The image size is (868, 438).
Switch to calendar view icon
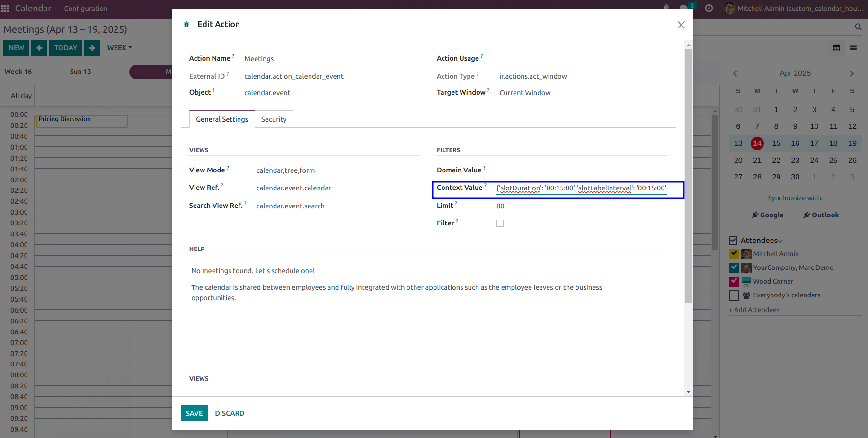(x=836, y=48)
